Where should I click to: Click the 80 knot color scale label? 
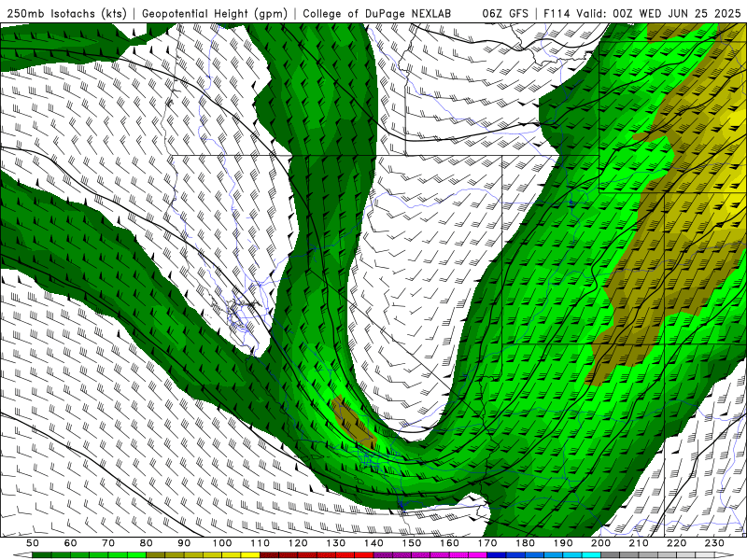point(147,543)
